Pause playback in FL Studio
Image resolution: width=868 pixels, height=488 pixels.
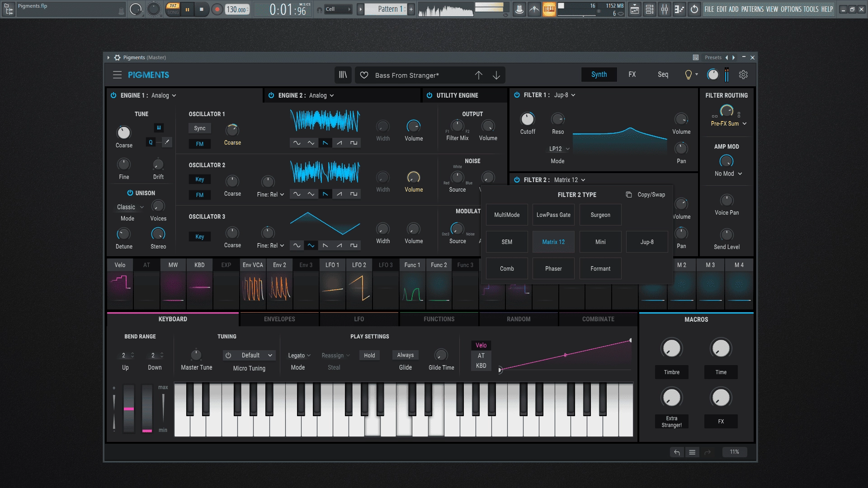point(187,9)
